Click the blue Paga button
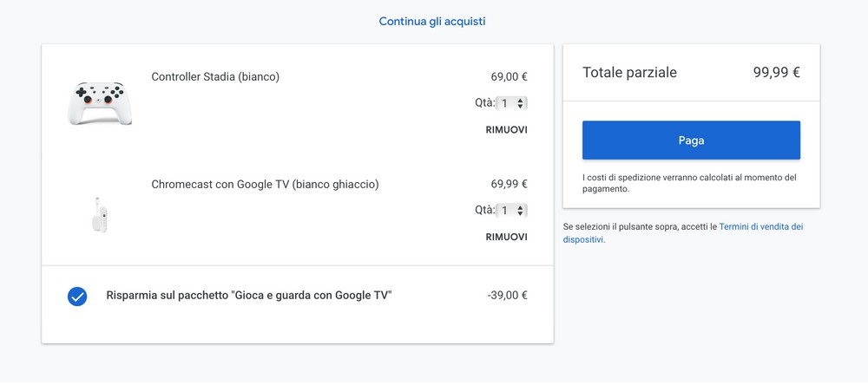Screen dimensions: 868x385 691,140
